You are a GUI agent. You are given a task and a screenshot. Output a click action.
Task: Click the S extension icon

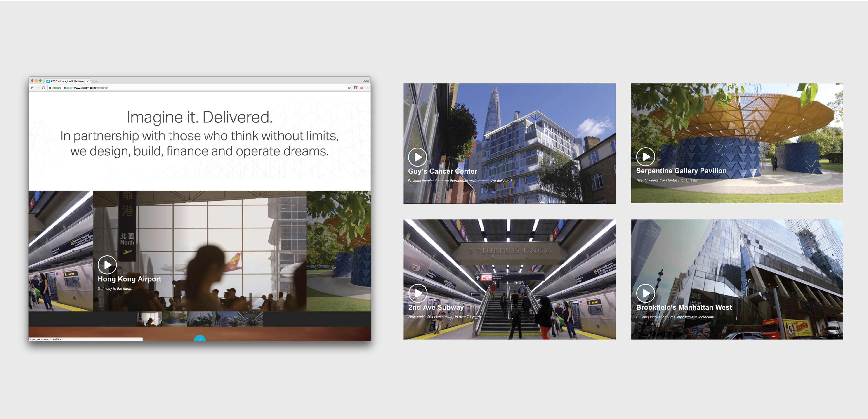[x=356, y=88]
